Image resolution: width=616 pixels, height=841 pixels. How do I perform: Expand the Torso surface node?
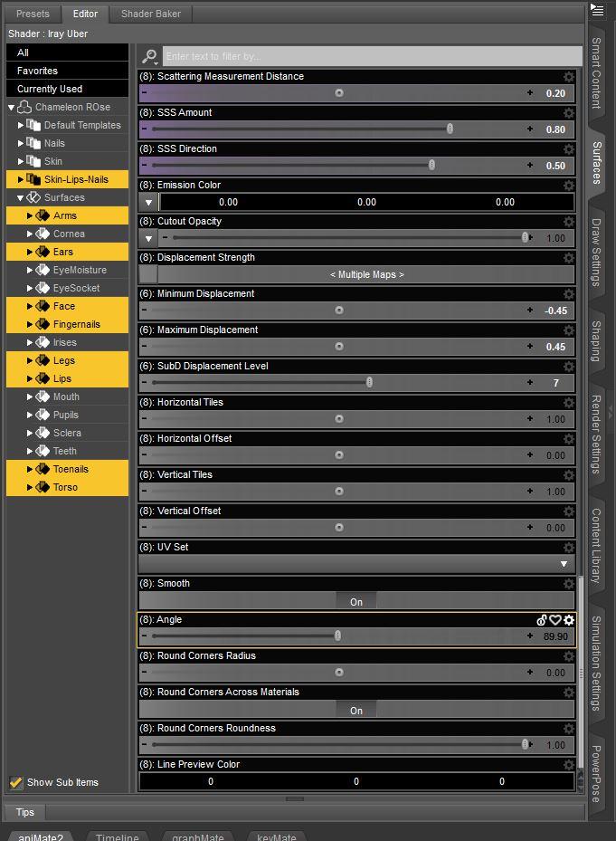coord(30,487)
